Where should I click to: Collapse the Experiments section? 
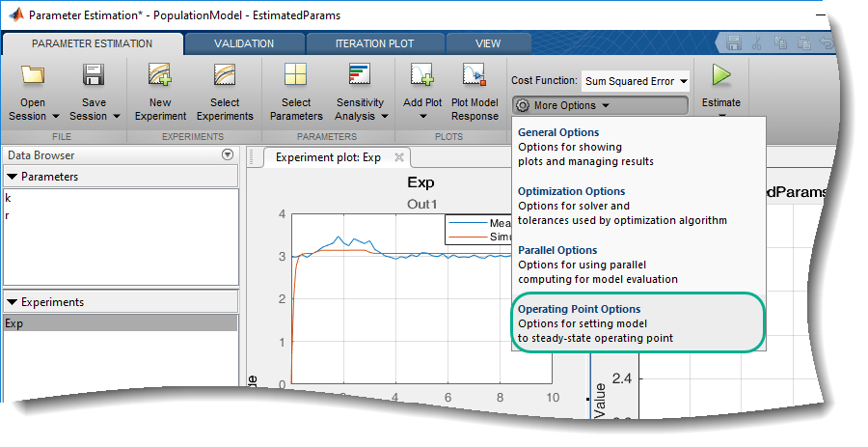(x=12, y=302)
